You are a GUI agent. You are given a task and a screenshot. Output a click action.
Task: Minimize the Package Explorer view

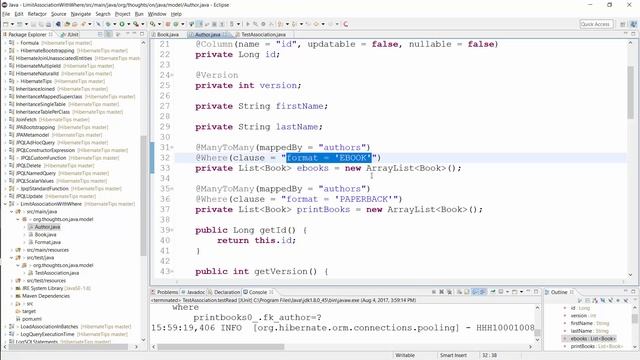pos(134,34)
